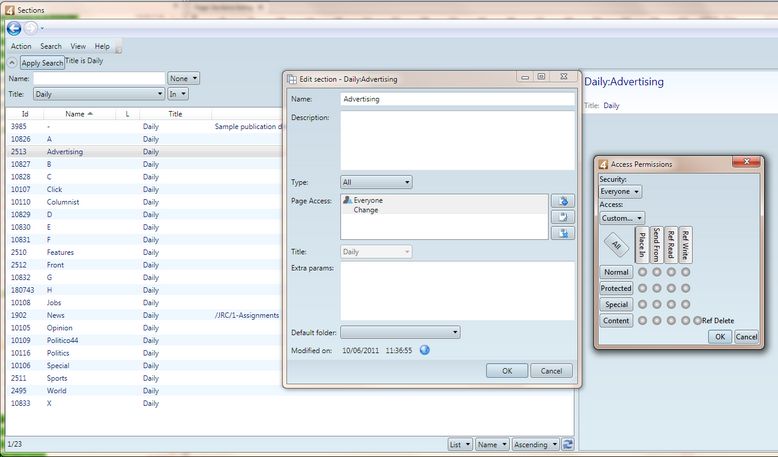Click the Edit section dialog title icon
Image resolution: width=778 pixels, height=457 pixels.
[292, 79]
